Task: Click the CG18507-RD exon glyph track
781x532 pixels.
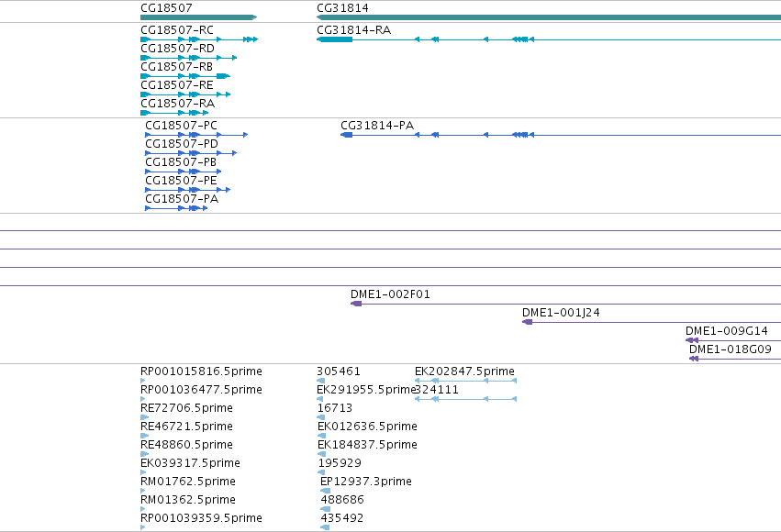Action: tap(189, 58)
